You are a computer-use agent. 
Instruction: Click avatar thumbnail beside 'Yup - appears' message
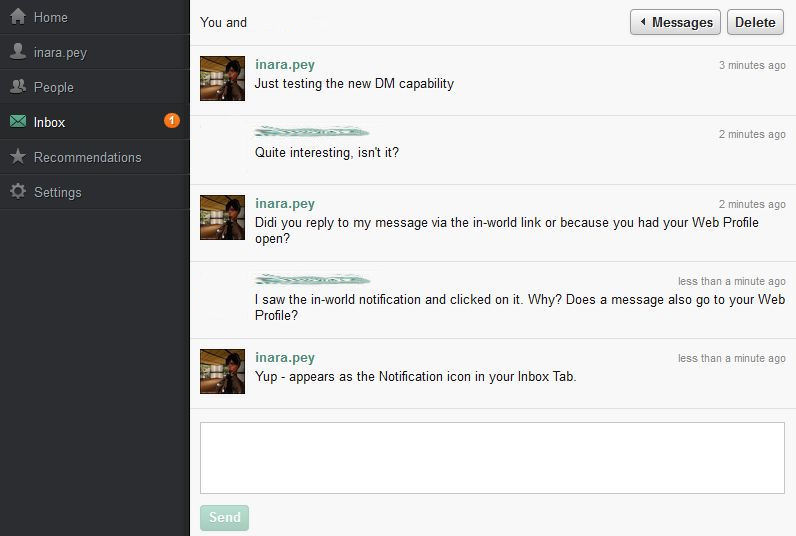[222, 372]
